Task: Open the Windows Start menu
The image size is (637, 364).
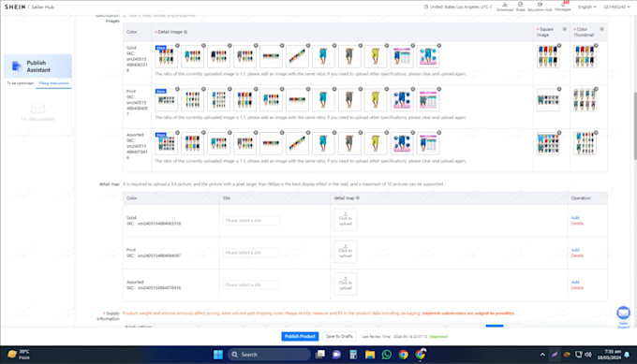Action: click(218, 355)
